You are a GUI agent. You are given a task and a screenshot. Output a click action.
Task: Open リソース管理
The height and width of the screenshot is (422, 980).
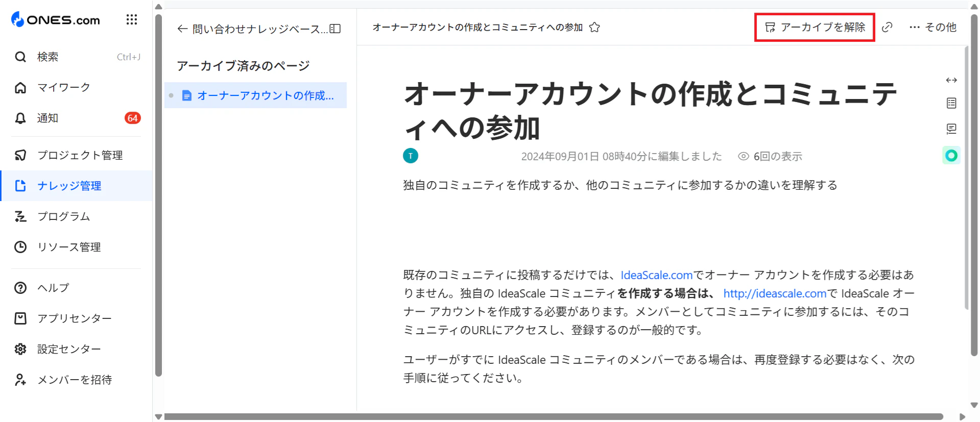click(x=77, y=247)
